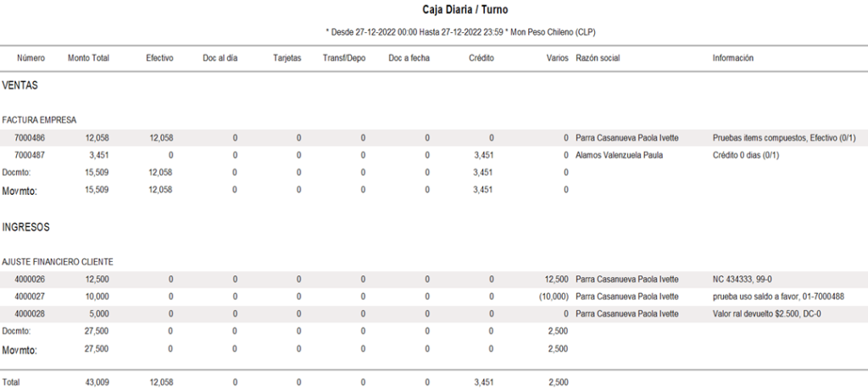Image resolution: width=868 pixels, height=389 pixels.
Task: Select the AJUSTE FINANCIERO CLIENTE subheading
Action: pos(58,262)
